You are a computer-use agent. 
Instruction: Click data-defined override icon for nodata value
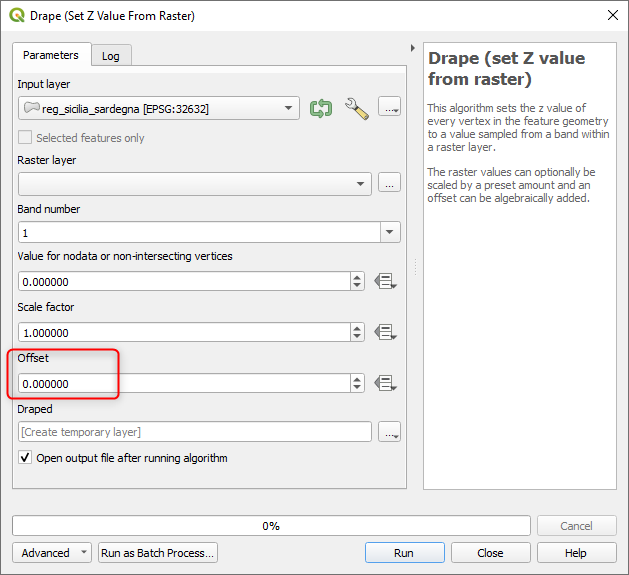click(386, 282)
